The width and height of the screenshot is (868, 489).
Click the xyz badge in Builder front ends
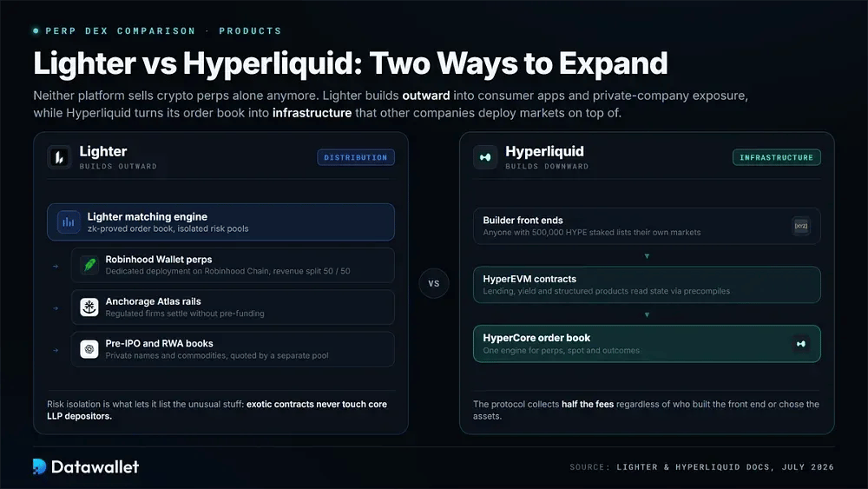[801, 226]
